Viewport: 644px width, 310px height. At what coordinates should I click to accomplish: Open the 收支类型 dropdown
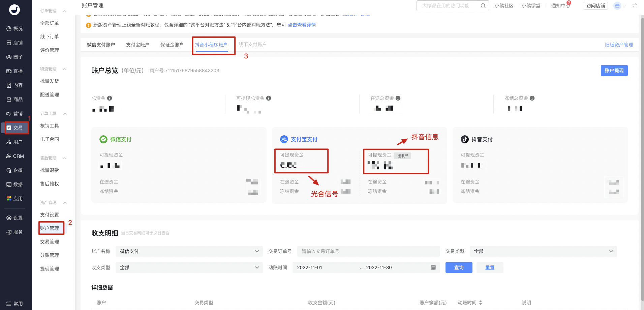pos(189,267)
